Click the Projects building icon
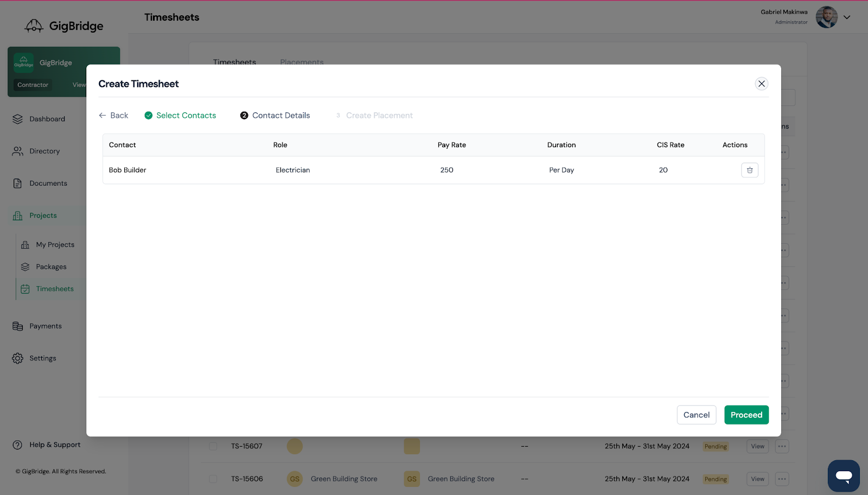868x495 pixels. pos(18,215)
